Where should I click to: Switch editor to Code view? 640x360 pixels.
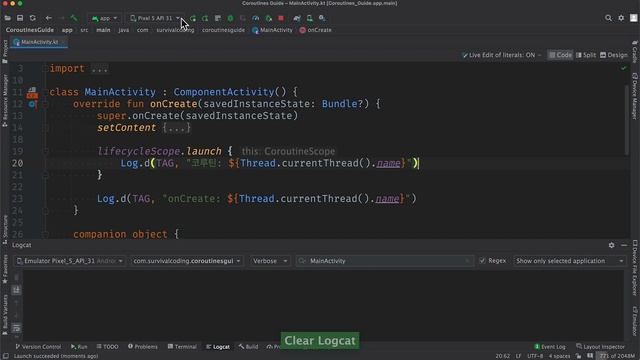(x=560, y=55)
